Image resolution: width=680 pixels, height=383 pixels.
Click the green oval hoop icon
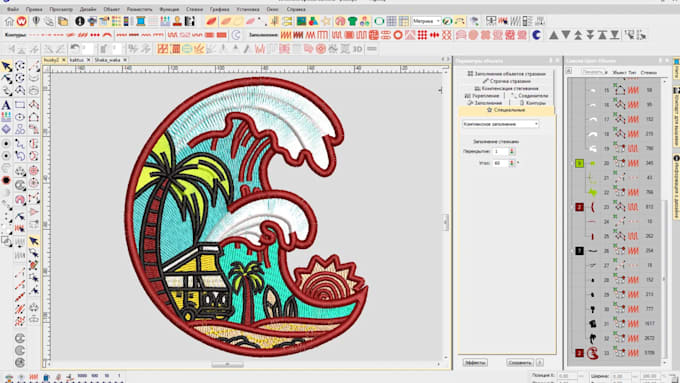[x=379, y=21]
